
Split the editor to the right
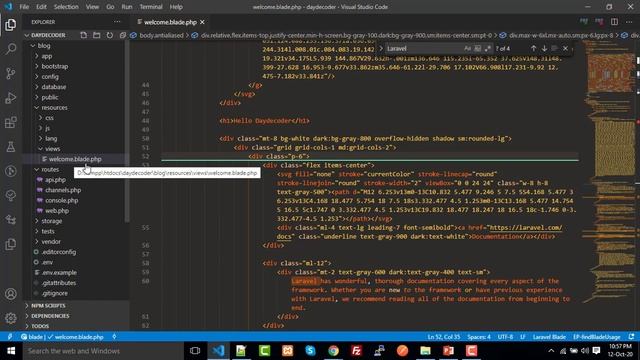tap(614, 22)
